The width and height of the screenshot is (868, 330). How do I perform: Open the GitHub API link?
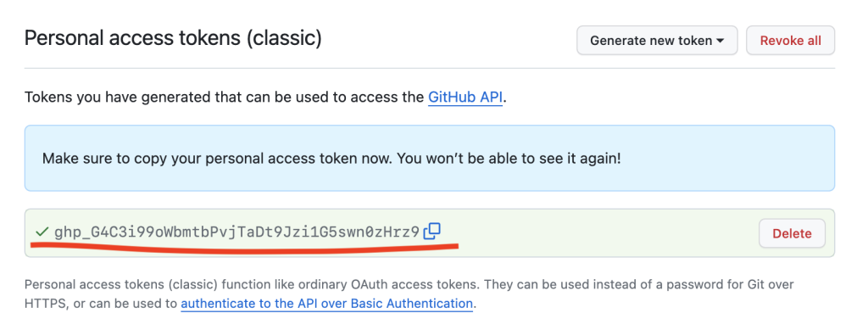pos(465,98)
